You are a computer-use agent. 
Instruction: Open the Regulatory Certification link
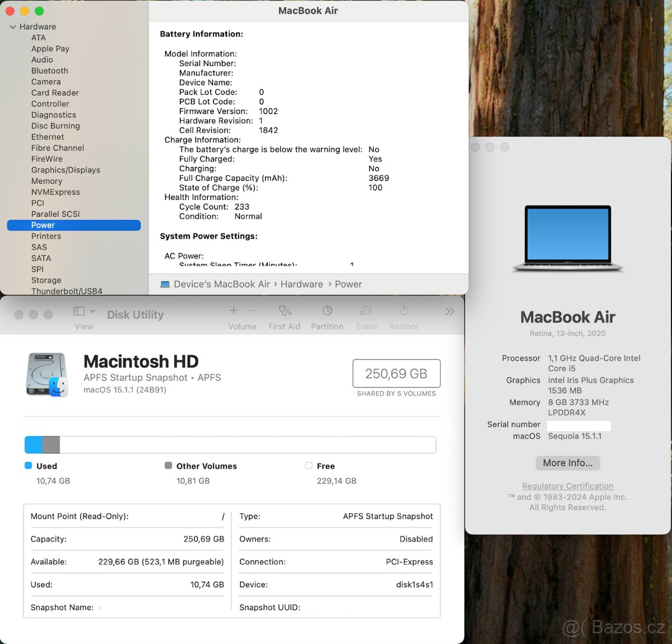point(567,486)
